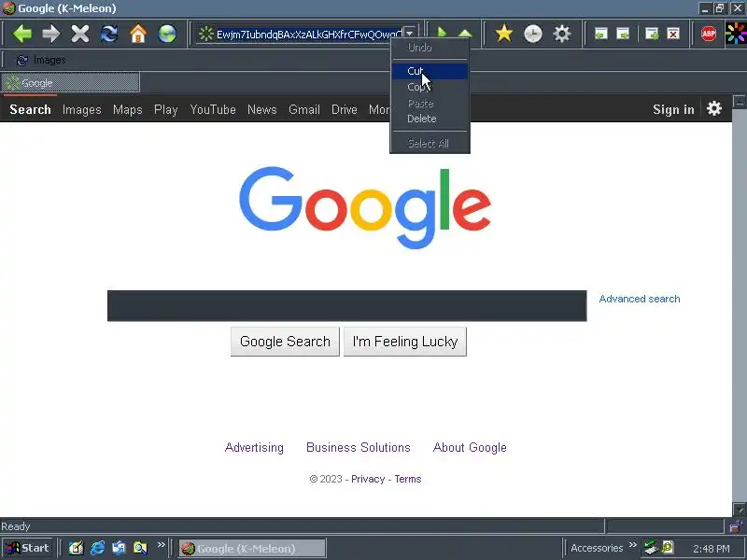Open the Terms link in the footer
Viewport: 747px width, 560px height.
(408, 479)
